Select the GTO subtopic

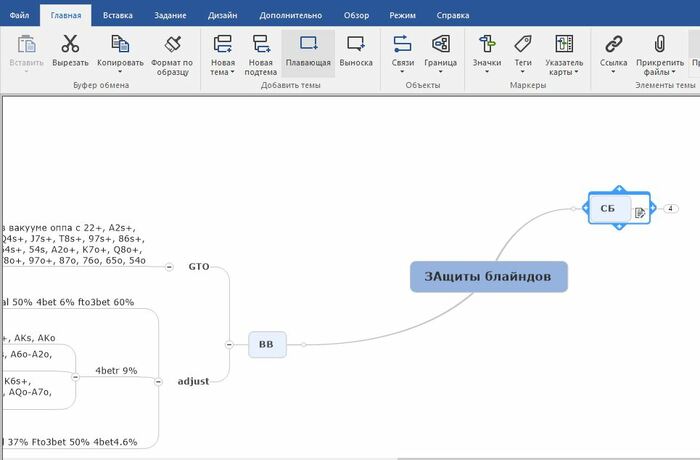click(x=199, y=267)
